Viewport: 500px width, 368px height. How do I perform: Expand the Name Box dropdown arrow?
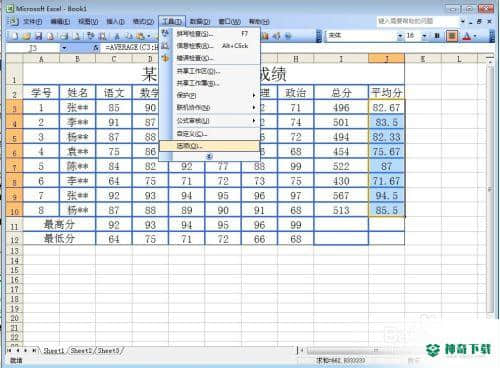pyautogui.click(x=64, y=48)
